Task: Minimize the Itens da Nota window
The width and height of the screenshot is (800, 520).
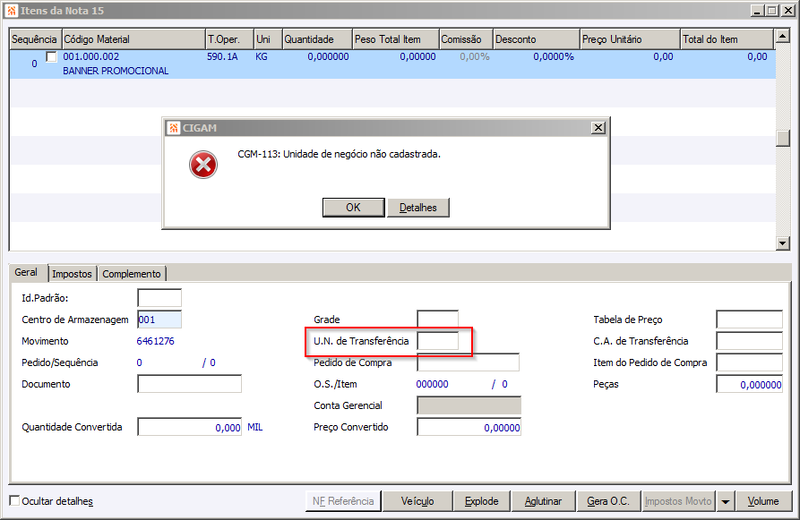Action: coord(757,10)
